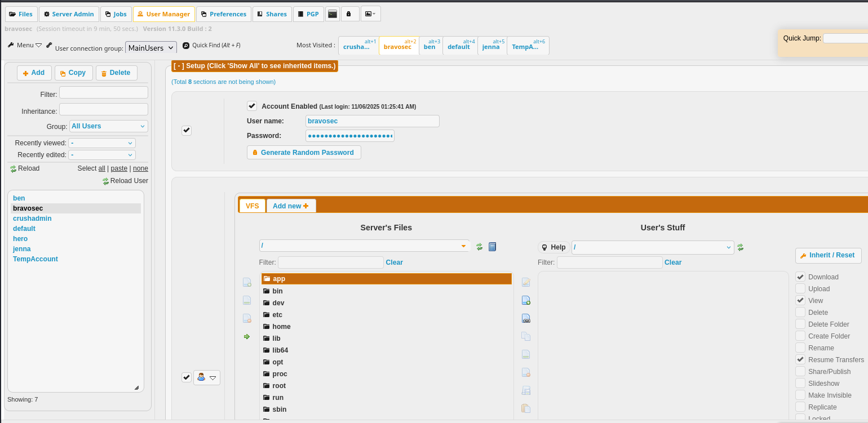
Task: Open the terminal console icon in top bar
Action: 333,14
